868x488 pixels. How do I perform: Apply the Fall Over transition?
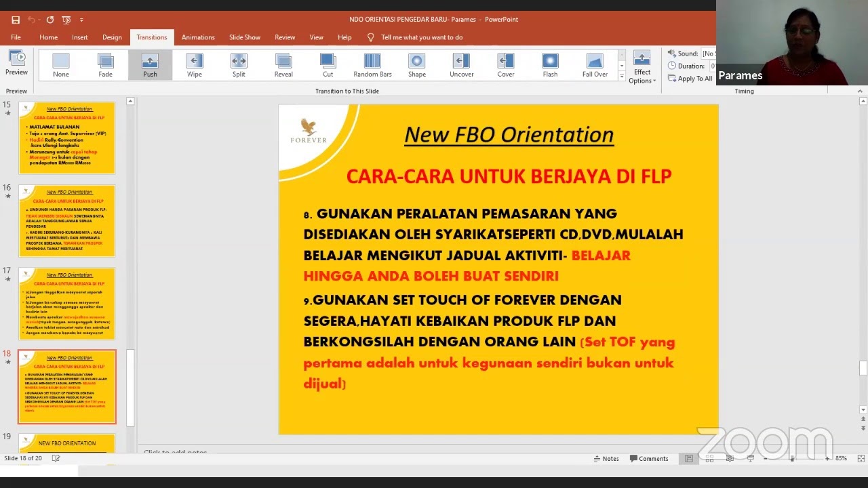pos(595,66)
